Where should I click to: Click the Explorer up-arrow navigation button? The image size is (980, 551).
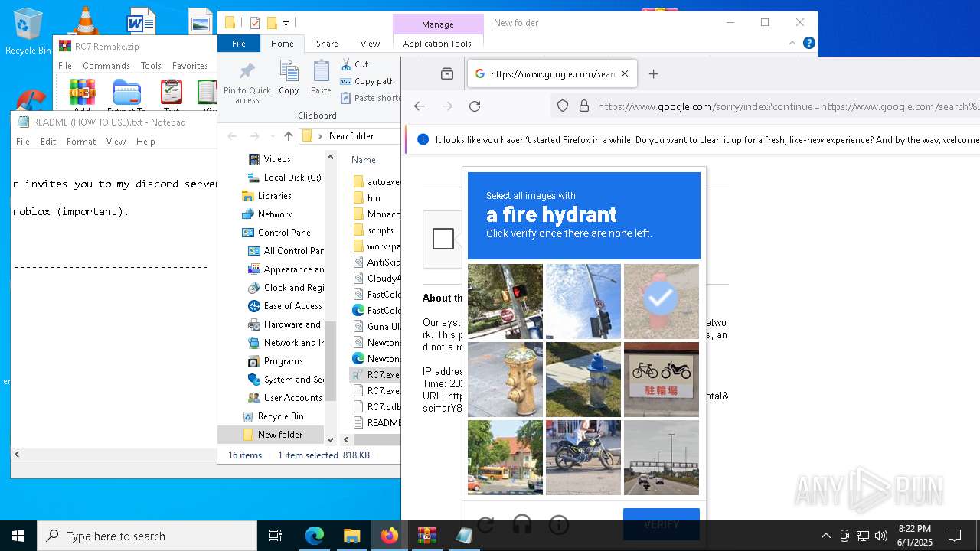click(288, 136)
